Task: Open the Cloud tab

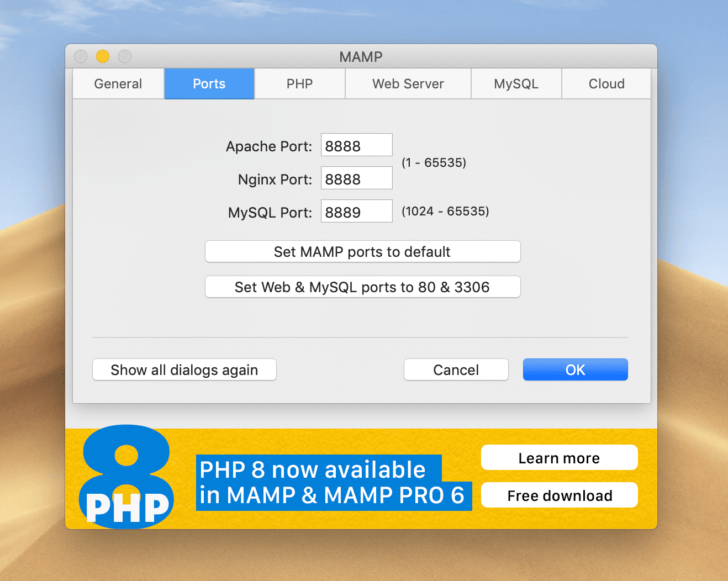Action: [606, 83]
